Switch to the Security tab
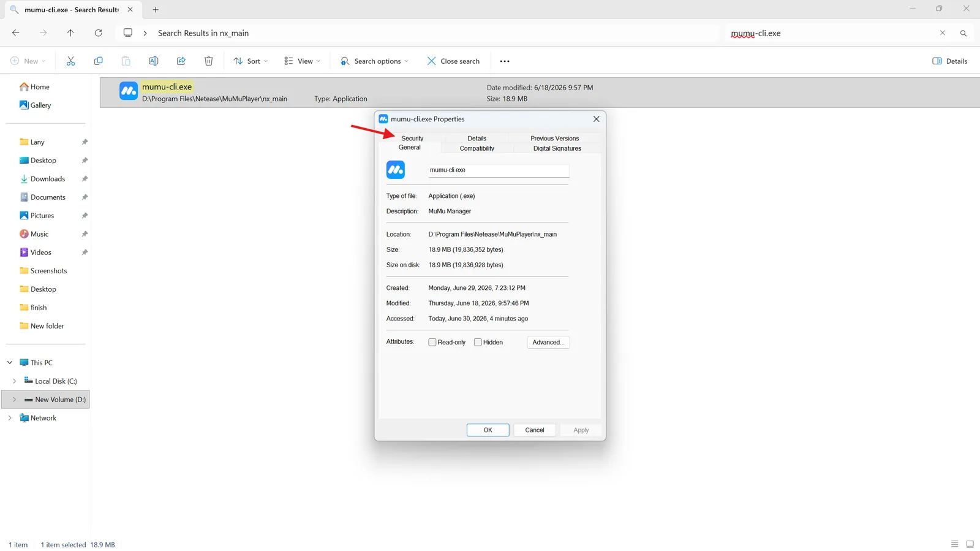 pyautogui.click(x=412, y=139)
